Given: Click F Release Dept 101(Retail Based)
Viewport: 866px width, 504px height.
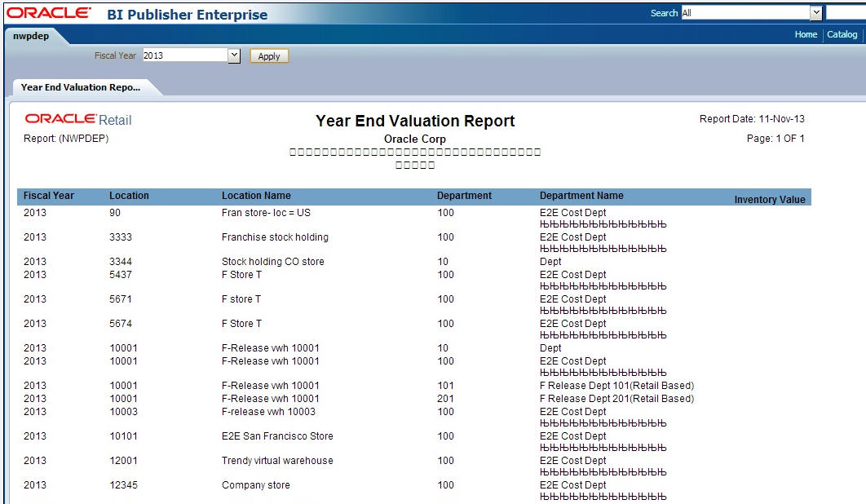Looking at the screenshot, I should pos(617,385).
